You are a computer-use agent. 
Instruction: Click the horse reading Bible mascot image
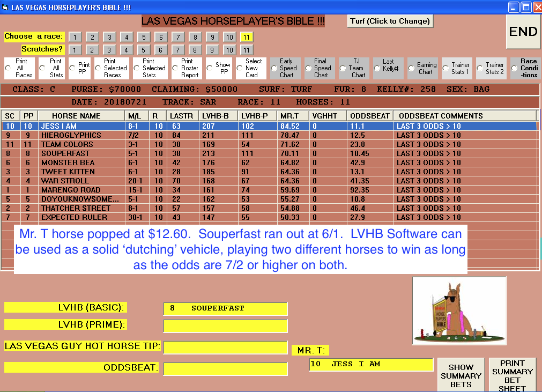459,311
